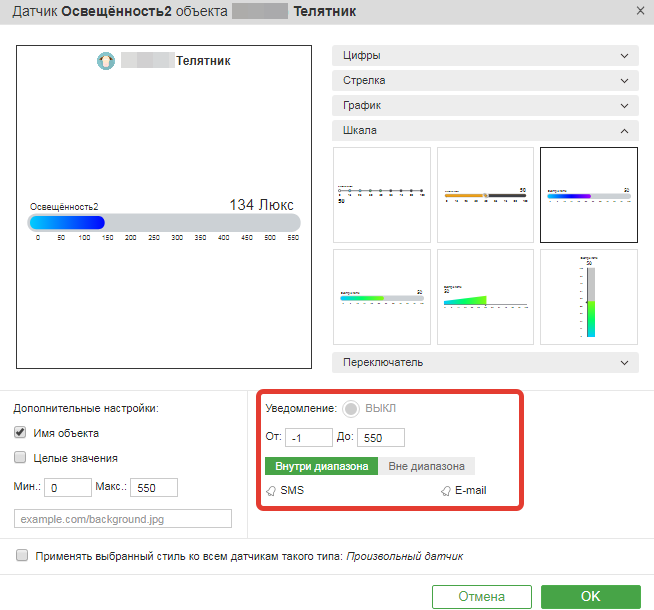Choose the vertical green bar scale style
654x610 pixels.
click(x=589, y=295)
